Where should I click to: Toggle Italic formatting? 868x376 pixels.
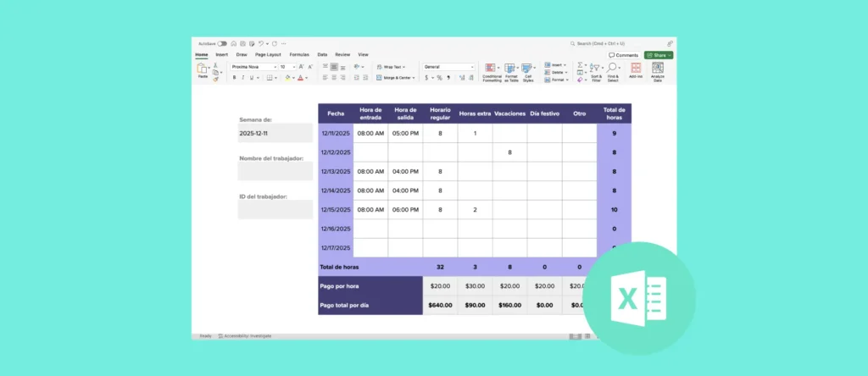coord(243,77)
